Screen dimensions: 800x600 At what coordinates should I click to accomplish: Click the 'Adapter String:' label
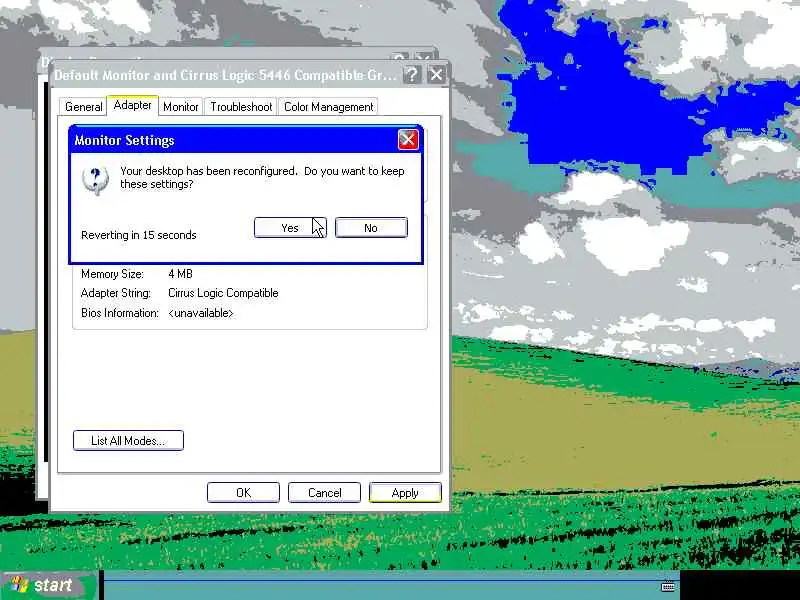116,293
